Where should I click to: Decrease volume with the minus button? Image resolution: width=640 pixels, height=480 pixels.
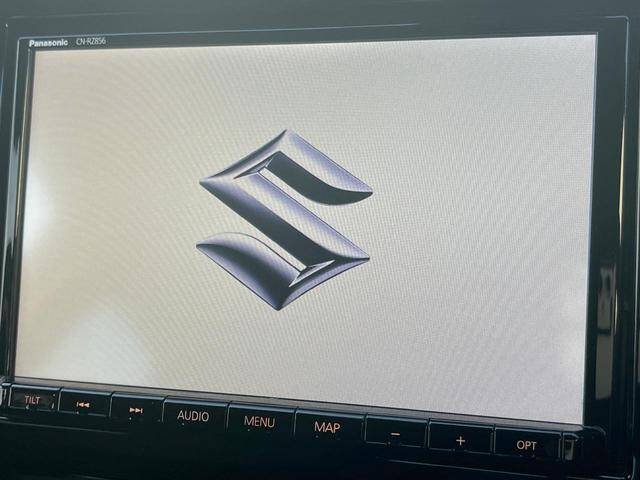(x=395, y=433)
